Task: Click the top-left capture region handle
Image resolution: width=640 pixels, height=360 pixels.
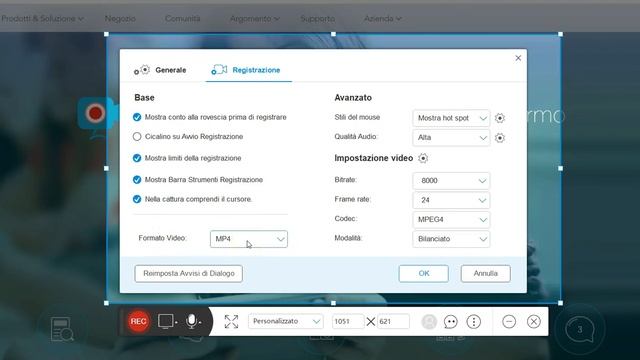Action: coord(107,34)
